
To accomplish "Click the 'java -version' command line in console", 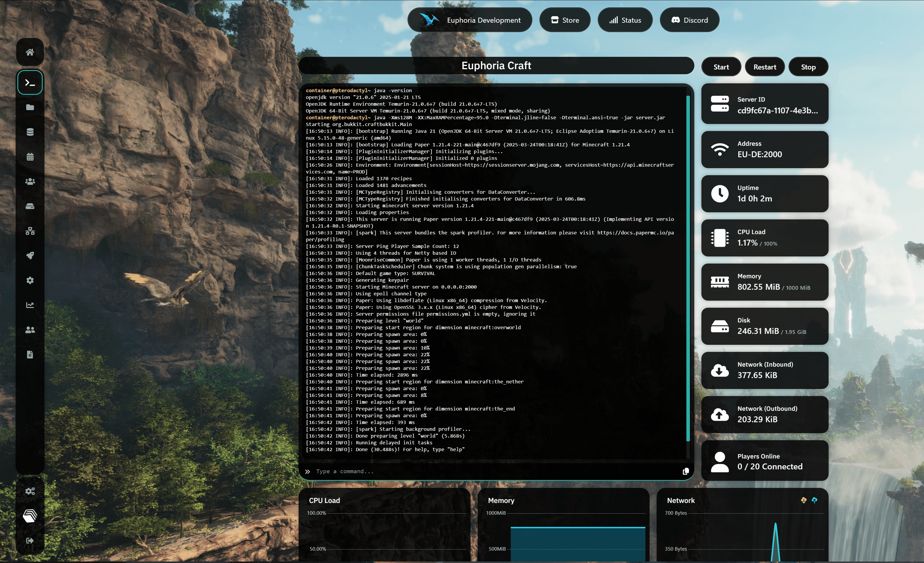I will coord(359,90).
